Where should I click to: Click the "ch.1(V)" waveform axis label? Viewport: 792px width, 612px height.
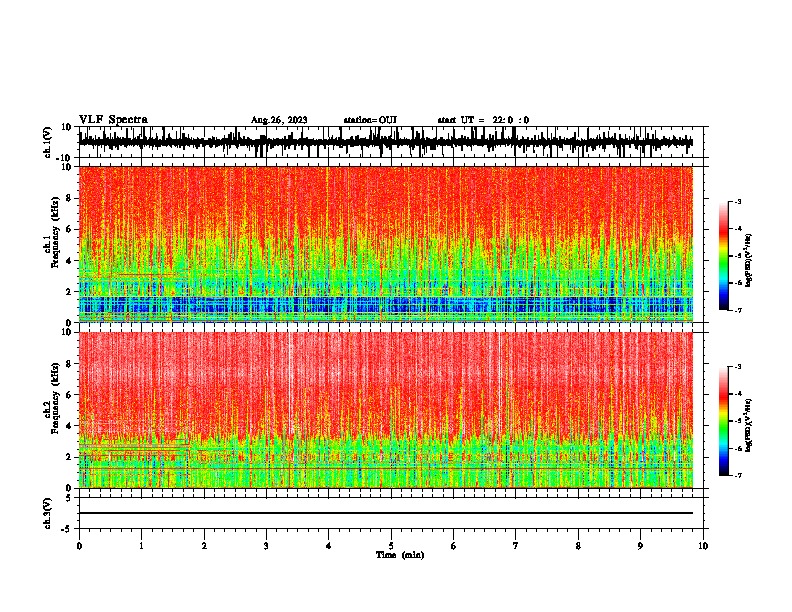(48, 142)
